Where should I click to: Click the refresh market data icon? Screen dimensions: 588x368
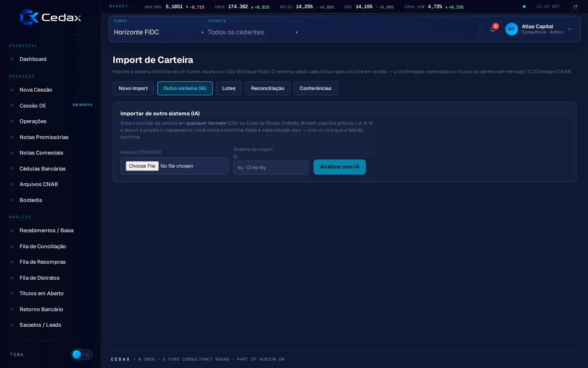pos(575,7)
